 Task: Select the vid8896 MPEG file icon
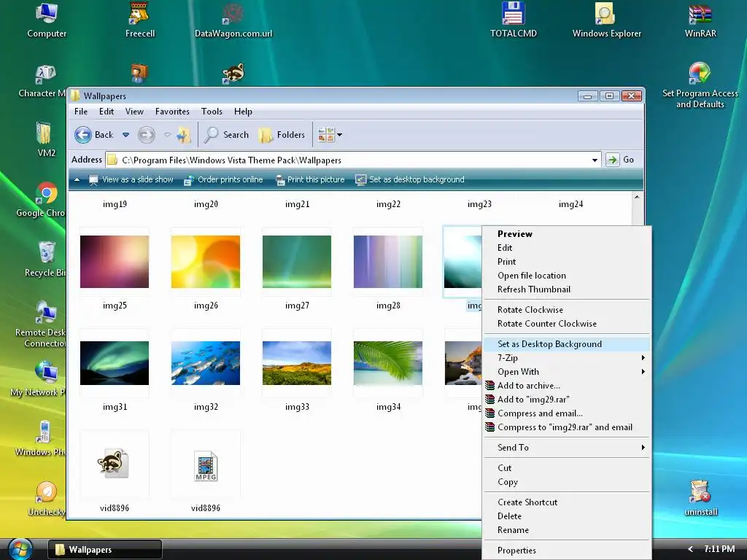coord(206,466)
